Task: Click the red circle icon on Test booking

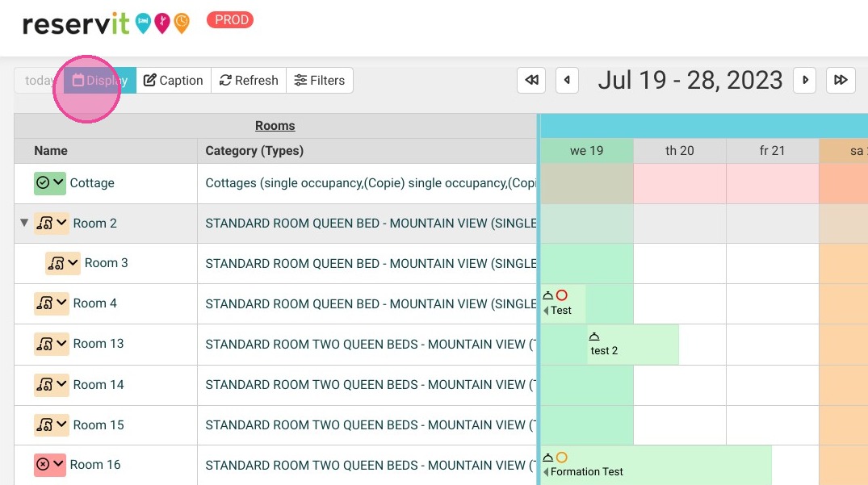Action: pos(562,295)
